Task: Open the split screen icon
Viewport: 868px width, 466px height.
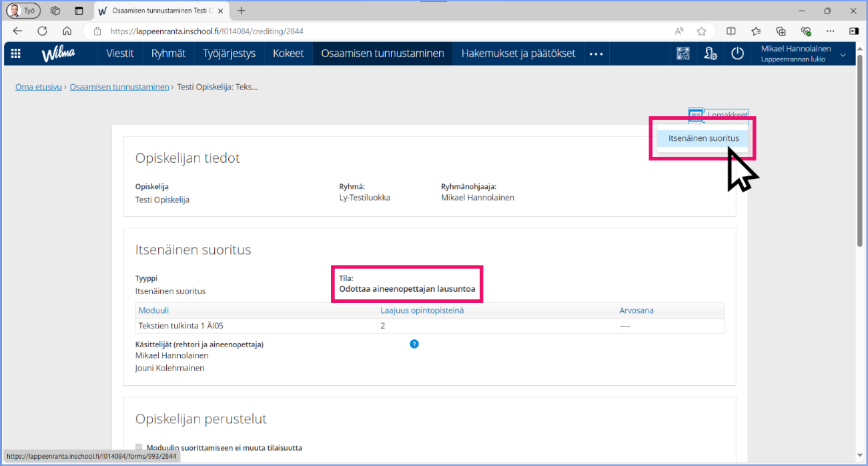Action: [731, 31]
